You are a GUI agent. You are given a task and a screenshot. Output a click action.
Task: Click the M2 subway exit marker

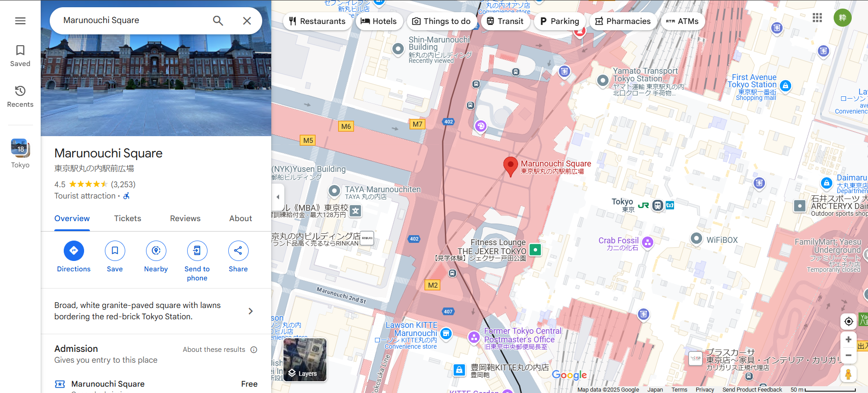(433, 285)
